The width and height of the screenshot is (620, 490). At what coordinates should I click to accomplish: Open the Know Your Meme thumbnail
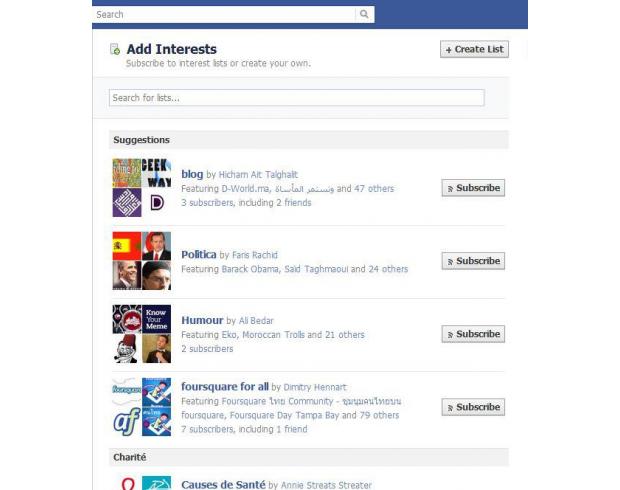pyautogui.click(x=157, y=319)
